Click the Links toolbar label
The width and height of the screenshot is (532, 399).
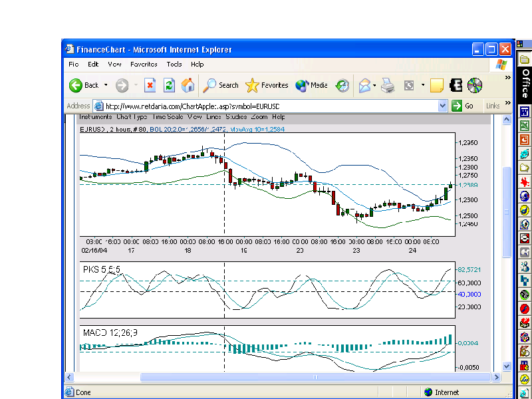click(493, 106)
